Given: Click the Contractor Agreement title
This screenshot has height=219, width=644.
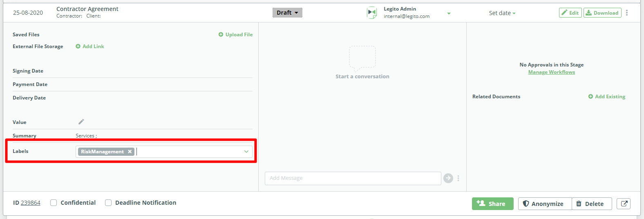Looking at the screenshot, I should tap(87, 9).
